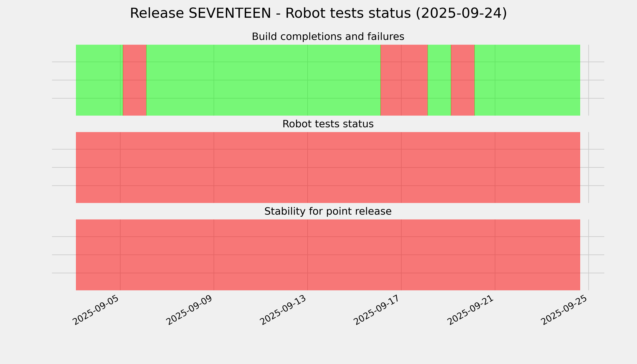The width and height of the screenshot is (637, 364).
Task: Click the (2025-09-24) date in the main title
Action: [461, 13]
